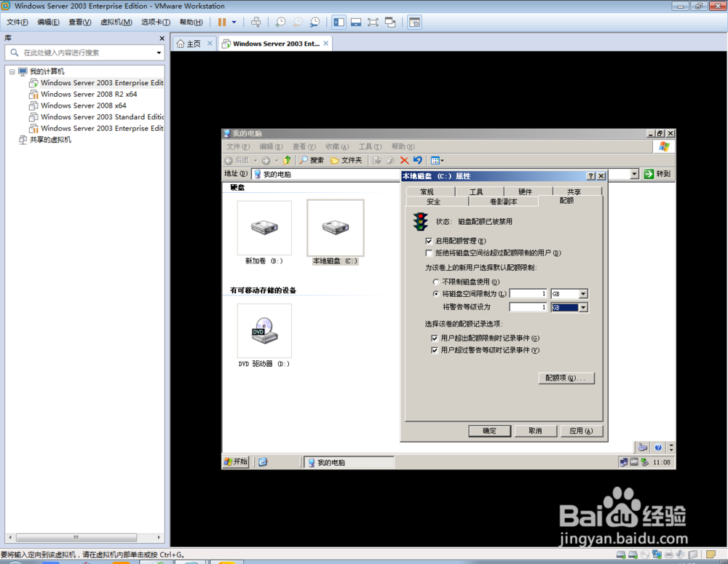Click 取消 in properties dialog
This screenshot has width=728, height=564.
(x=535, y=431)
